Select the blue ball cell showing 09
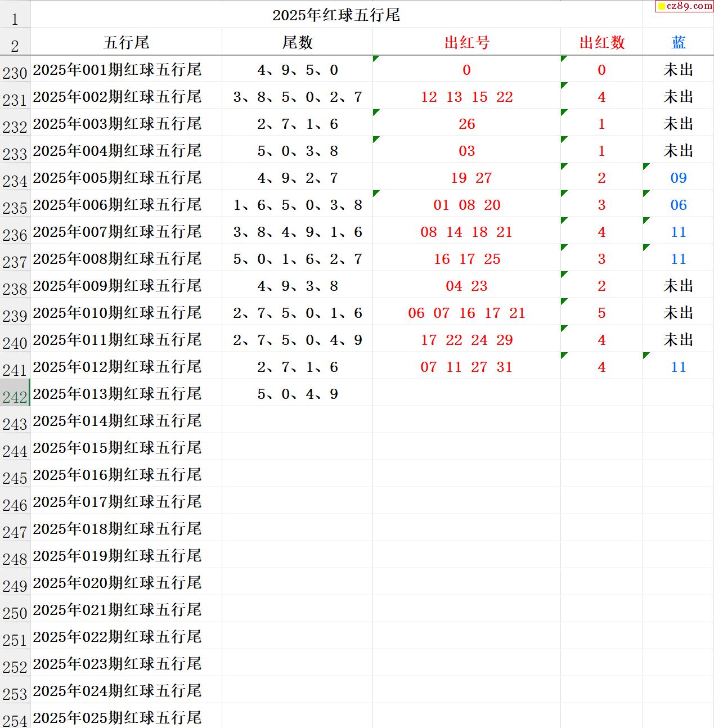The image size is (714, 728). 678,178
